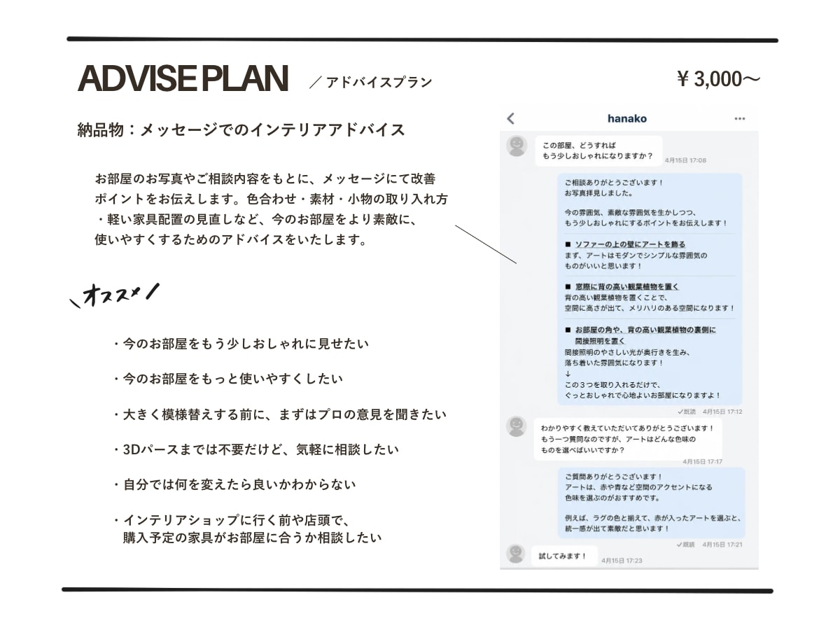Click message line 'ご相談ありがとうございます！'

tap(614, 182)
